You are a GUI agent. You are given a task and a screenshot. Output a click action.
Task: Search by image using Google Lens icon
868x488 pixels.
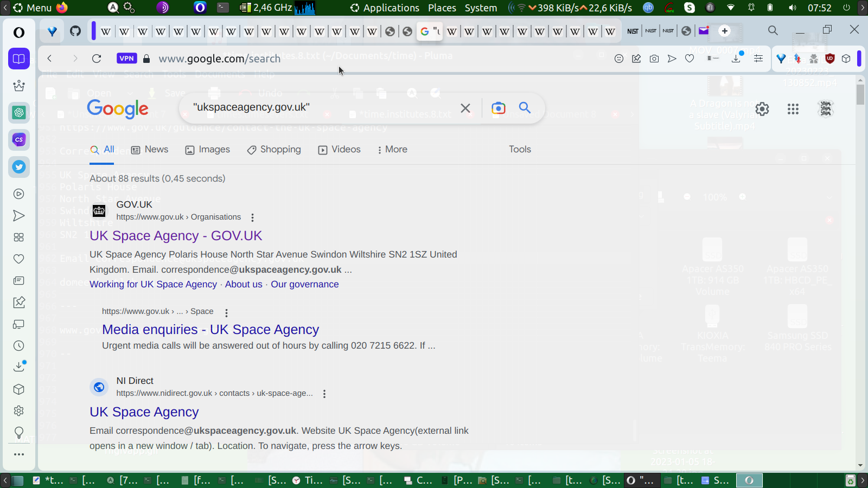point(498,108)
